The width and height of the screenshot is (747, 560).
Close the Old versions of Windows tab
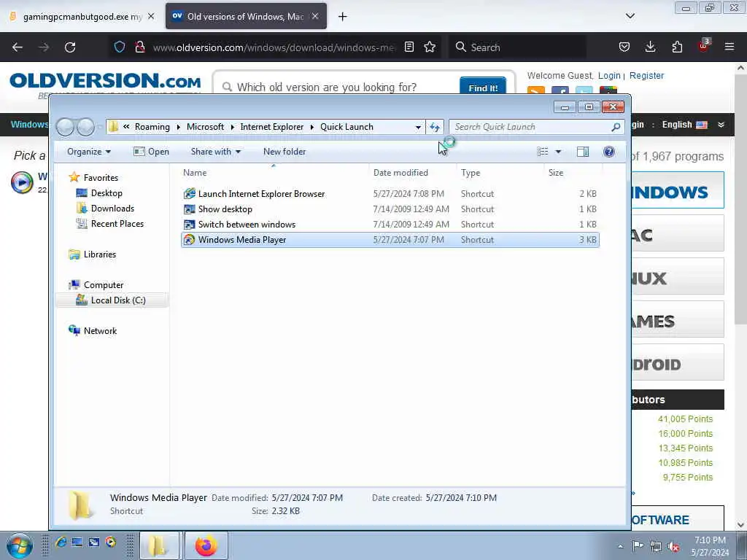pos(315,16)
